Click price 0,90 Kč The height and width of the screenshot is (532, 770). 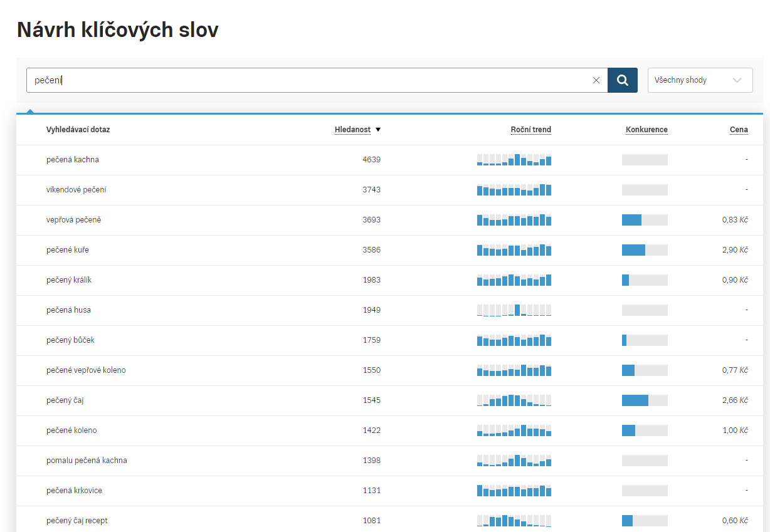click(x=735, y=280)
